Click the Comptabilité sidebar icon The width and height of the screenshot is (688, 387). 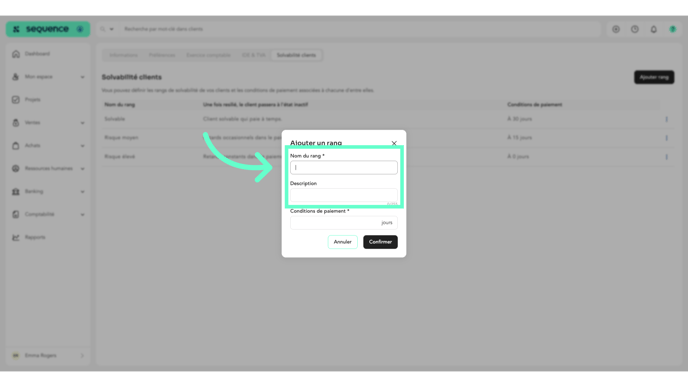tap(16, 214)
